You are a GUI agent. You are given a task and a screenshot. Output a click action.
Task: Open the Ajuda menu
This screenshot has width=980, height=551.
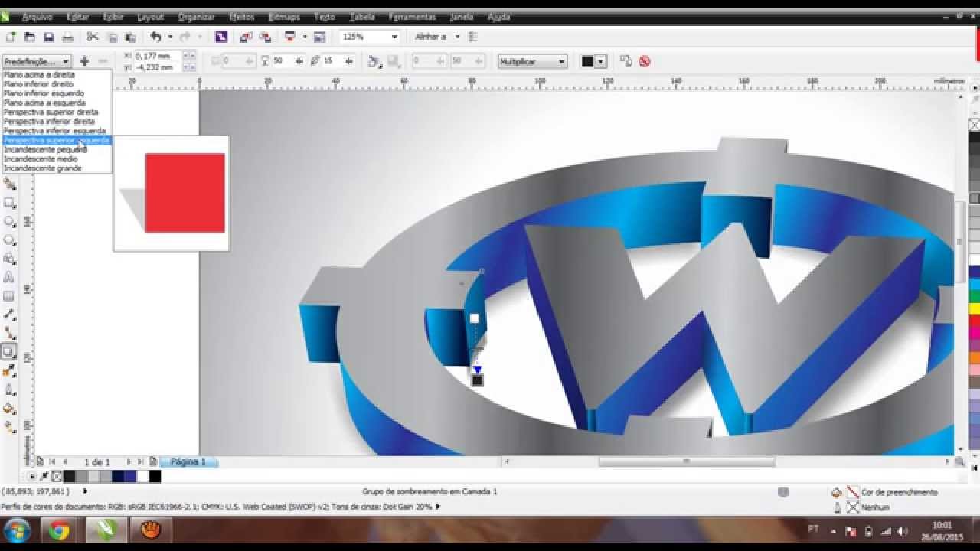pyautogui.click(x=498, y=17)
